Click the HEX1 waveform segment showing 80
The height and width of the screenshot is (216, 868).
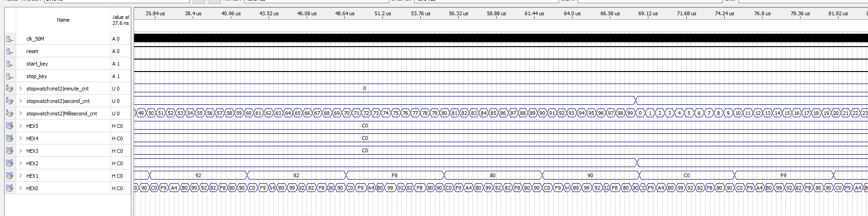tap(492, 175)
